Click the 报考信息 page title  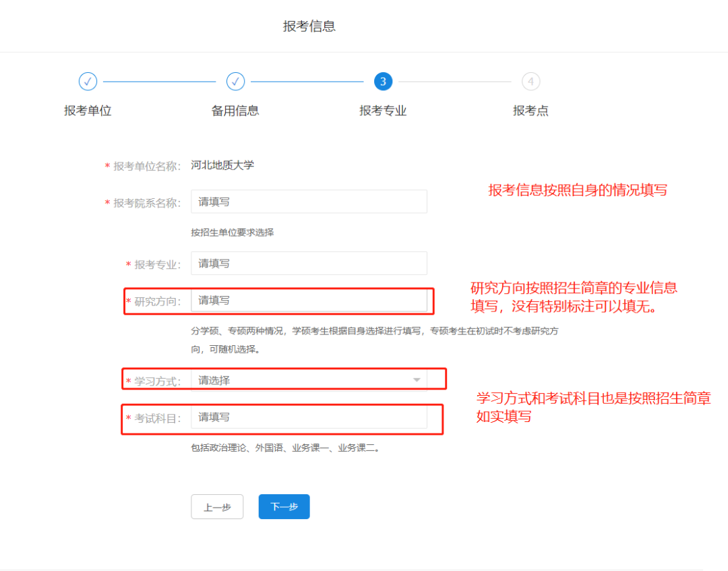(309, 26)
